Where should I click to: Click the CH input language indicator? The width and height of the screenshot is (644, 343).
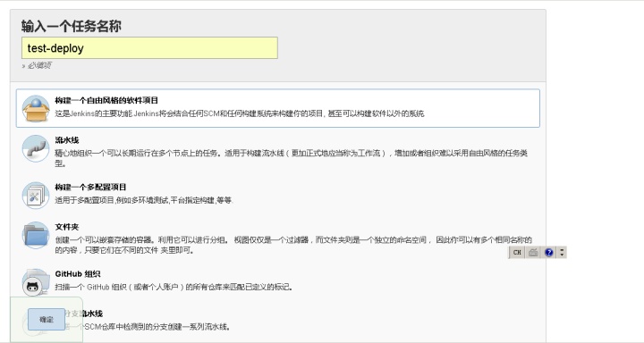[x=517, y=252]
